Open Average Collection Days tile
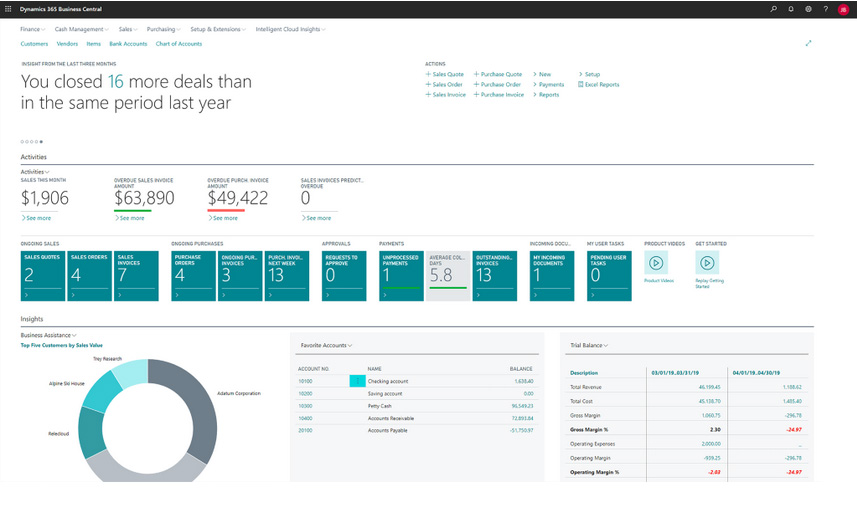 [x=448, y=276]
